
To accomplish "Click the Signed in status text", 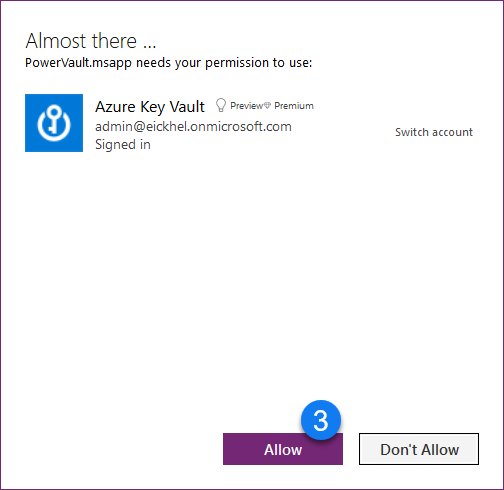I will coord(123,145).
